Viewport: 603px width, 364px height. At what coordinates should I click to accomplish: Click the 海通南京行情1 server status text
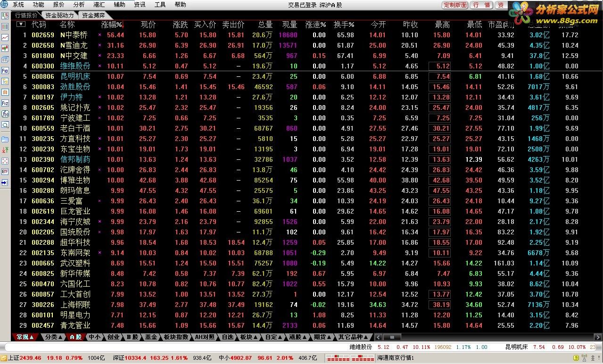[x=396, y=358]
